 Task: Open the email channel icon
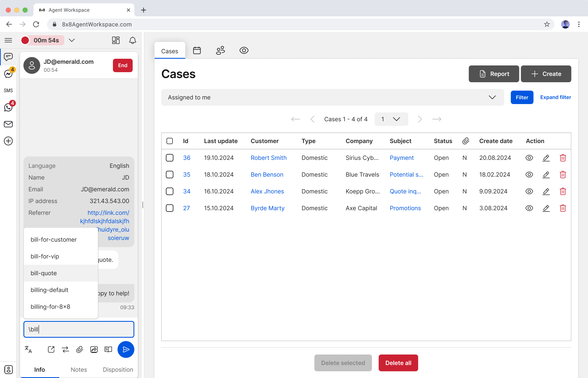coord(8,124)
